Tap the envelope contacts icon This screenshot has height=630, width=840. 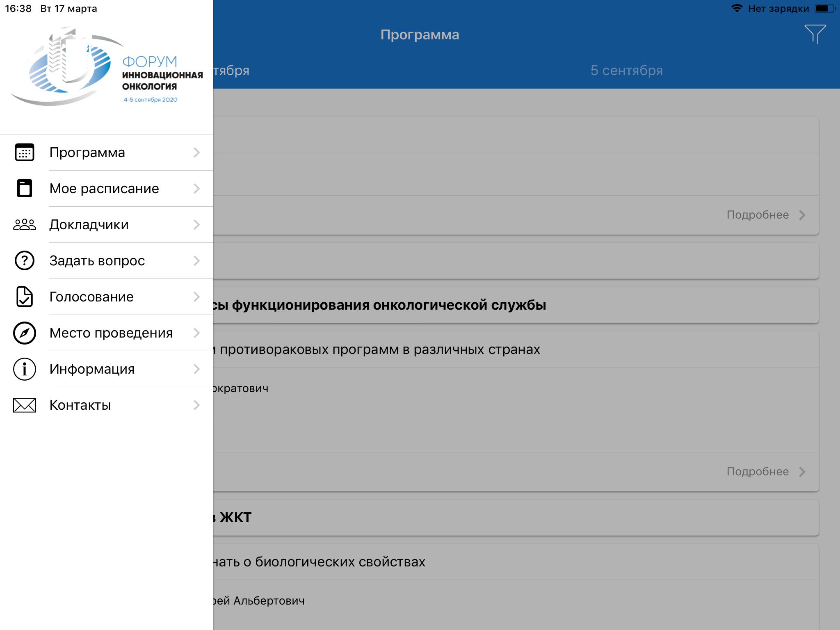(x=25, y=405)
